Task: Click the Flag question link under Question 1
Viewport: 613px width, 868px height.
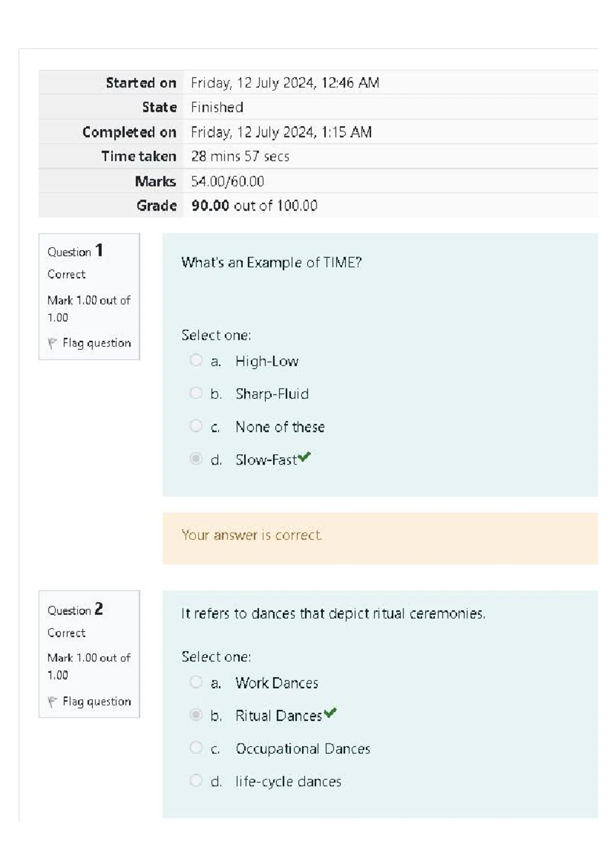Action: [x=97, y=343]
